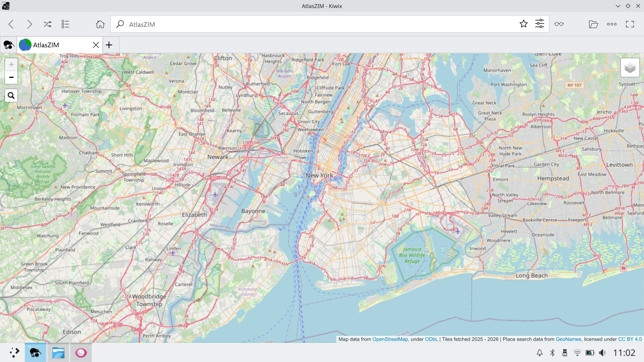
Task: Add a new tab
Action: coord(109,45)
